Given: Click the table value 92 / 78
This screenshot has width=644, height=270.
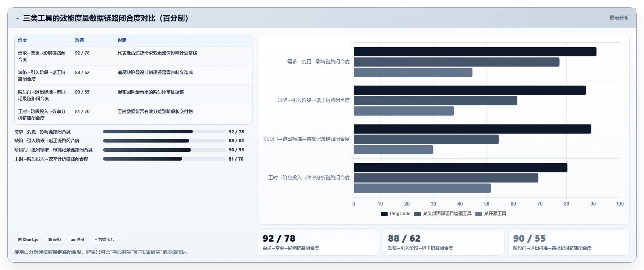Looking at the screenshot, I should coord(82,53).
